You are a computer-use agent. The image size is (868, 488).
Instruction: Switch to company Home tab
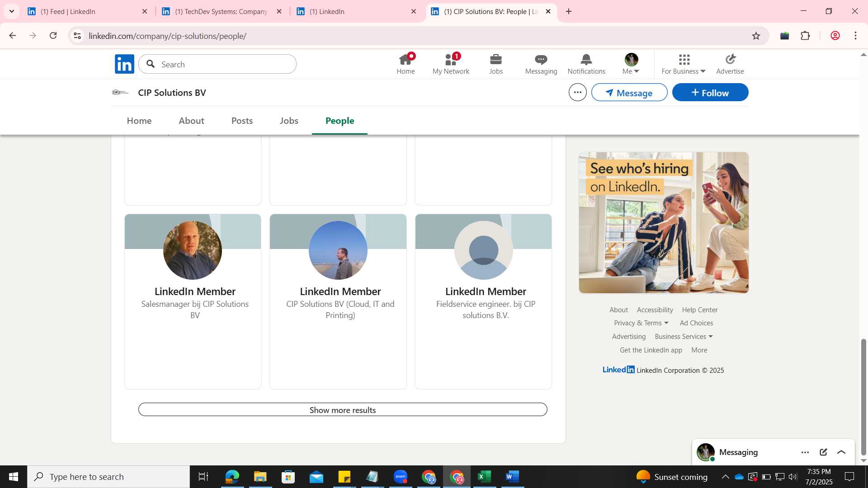139,121
